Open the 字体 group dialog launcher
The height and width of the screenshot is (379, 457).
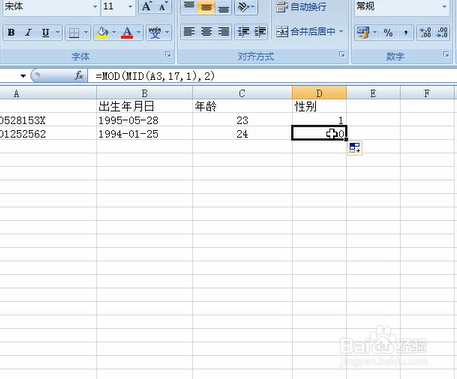click(168, 54)
